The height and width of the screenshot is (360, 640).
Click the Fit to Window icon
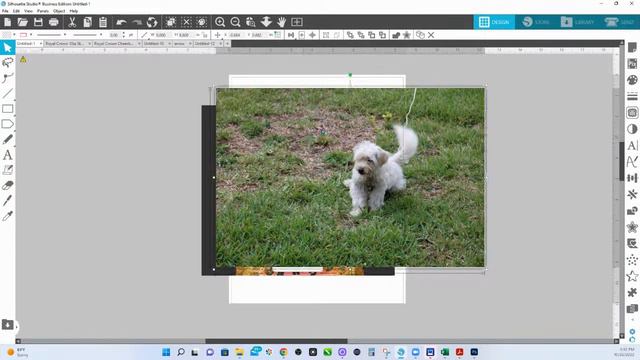click(x=297, y=22)
